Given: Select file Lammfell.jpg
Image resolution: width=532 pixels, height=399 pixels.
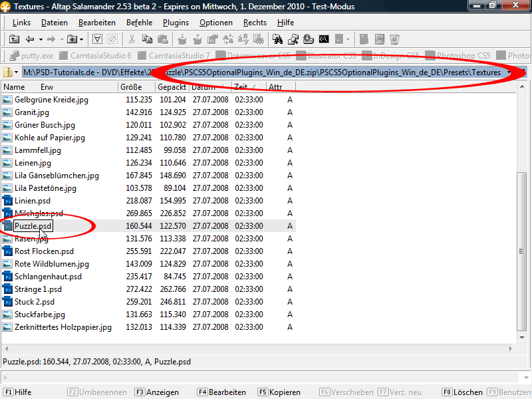Looking at the screenshot, I should click(x=38, y=150).
